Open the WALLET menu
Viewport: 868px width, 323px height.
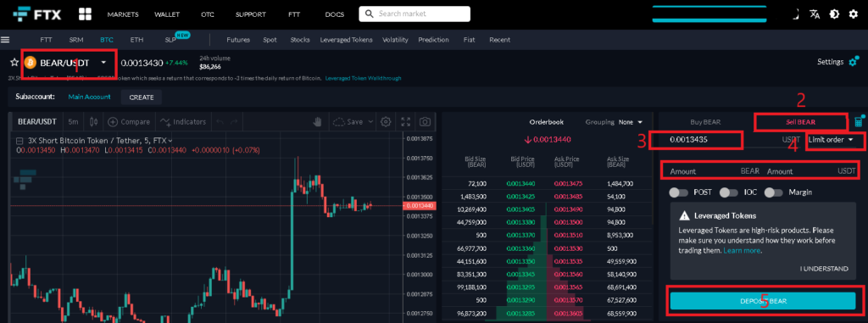[167, 14]
